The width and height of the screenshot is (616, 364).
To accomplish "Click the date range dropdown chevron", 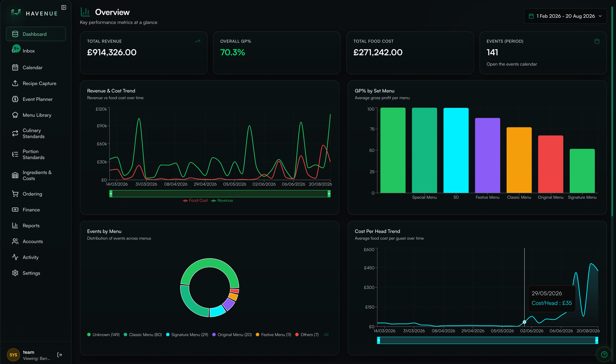I will coord(600,16).
